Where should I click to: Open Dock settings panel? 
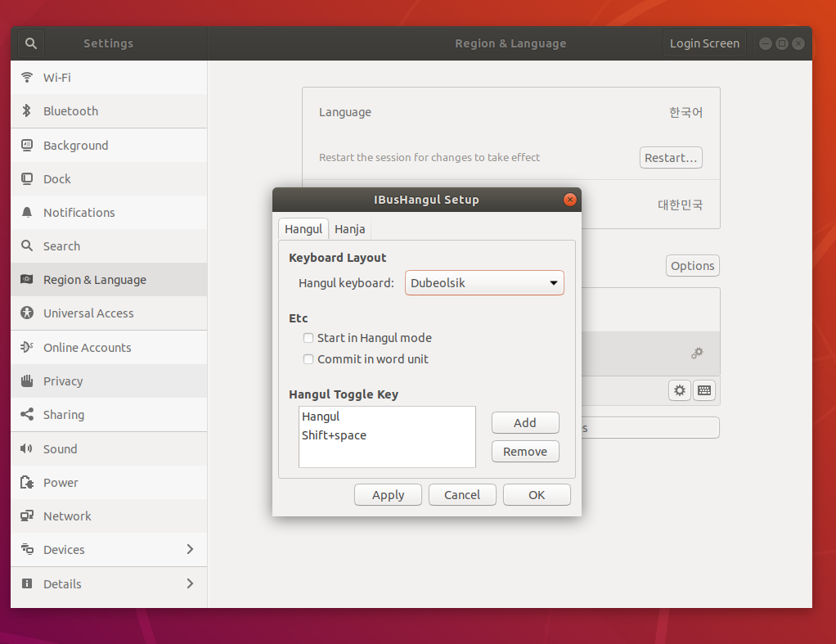pyautogui.click(x=109, y=178)
